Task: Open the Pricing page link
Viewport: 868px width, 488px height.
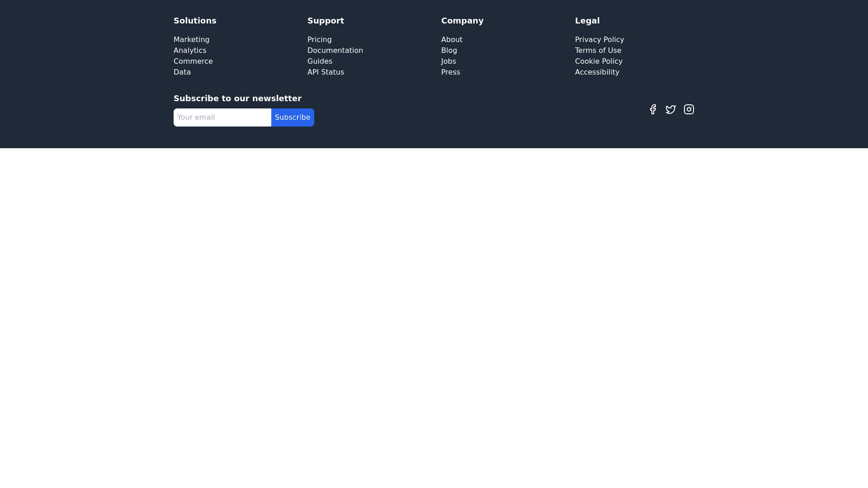Action: [319, 40]
